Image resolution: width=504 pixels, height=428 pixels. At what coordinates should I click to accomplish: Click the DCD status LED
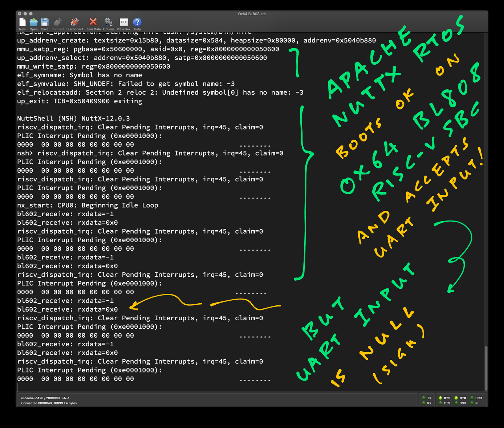click(x=472, y=398)
